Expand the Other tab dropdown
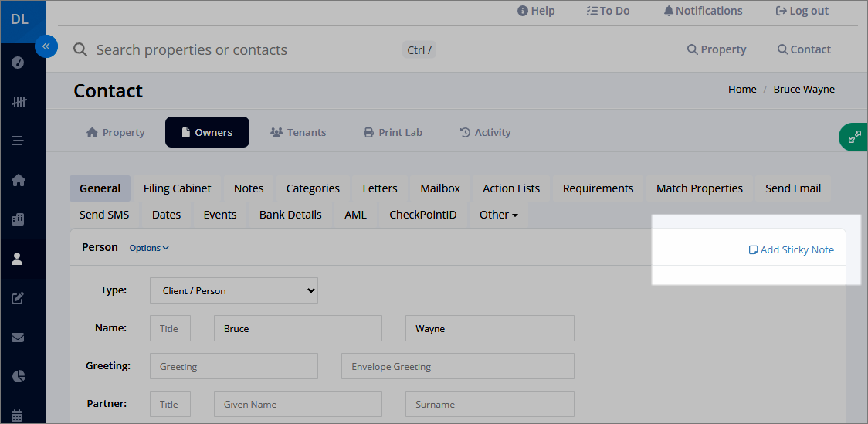 [498, 215]
